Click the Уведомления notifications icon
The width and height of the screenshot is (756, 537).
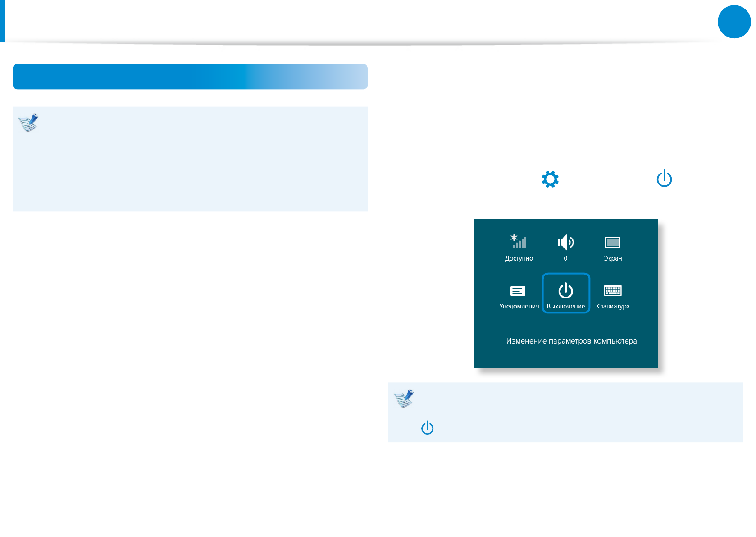[518, 291]
